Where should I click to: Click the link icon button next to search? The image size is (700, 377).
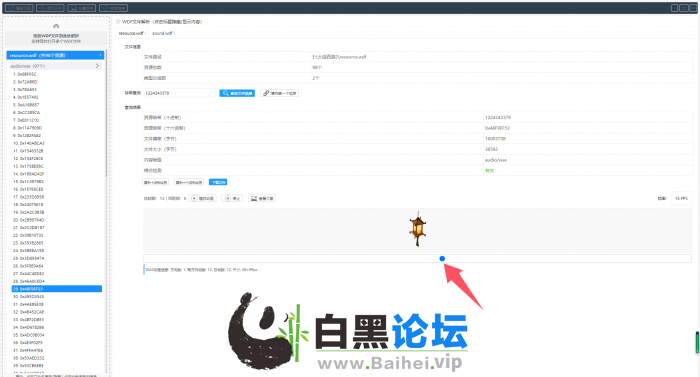[x=279, y=93]
